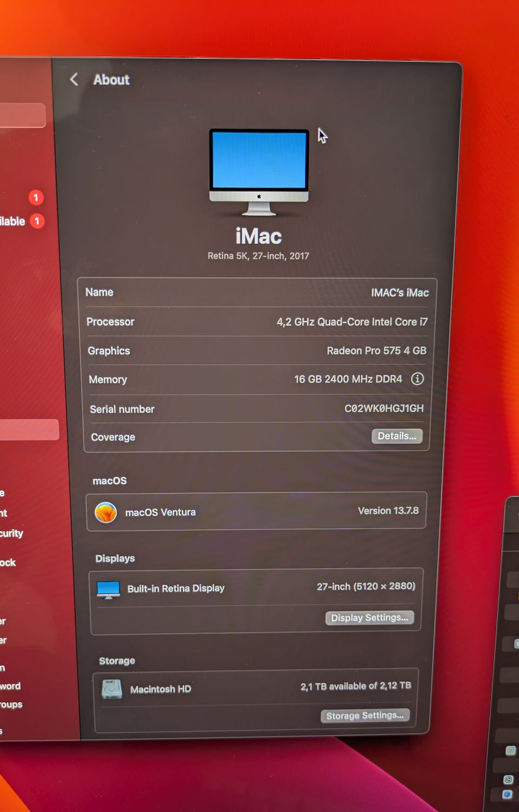
Task: Open Coverage Details button
Action: tap(397, 436)
